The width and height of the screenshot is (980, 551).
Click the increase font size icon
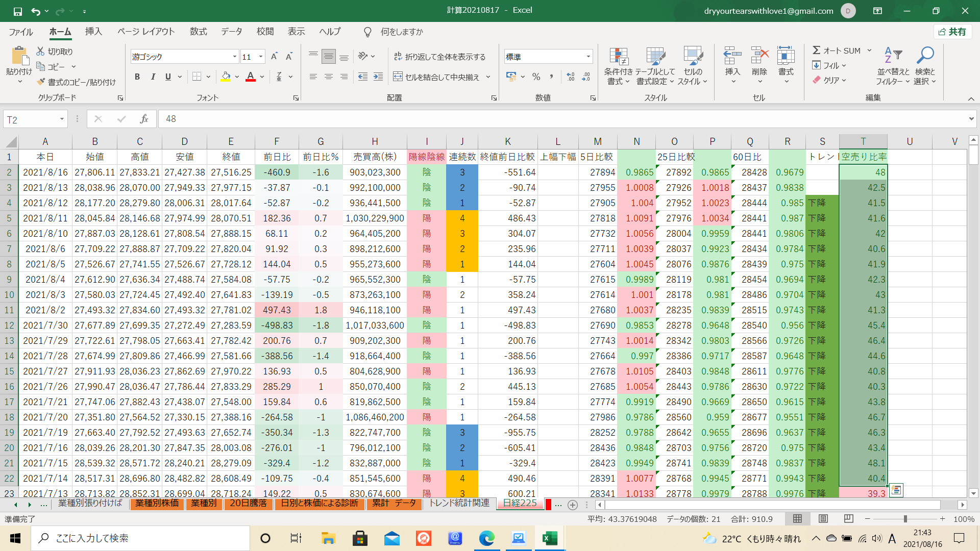[274, 57]
